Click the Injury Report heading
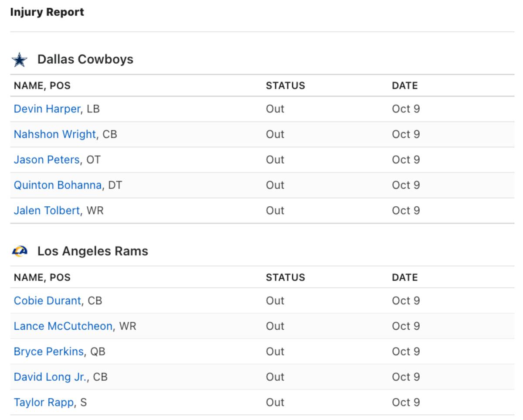Image resolution: width=523 pixels, height=420 pixels. click(47, 12)
